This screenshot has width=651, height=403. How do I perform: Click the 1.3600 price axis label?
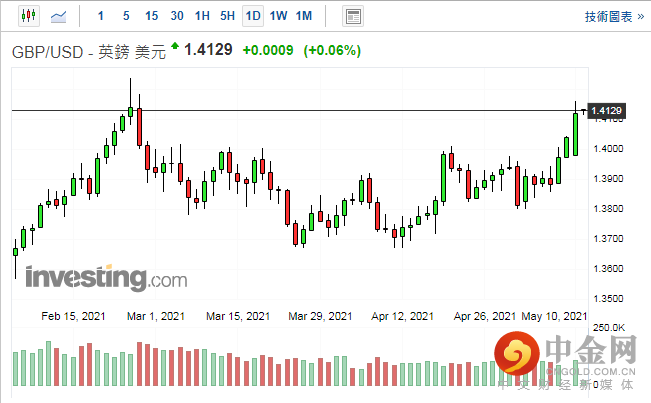tap(608, 269)
